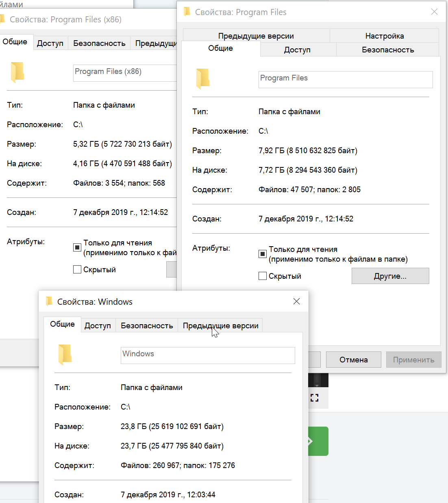Toggle Read-only checkbox in Program Files (x86) dialog
Viewport: 448px width, 503px height.
(77, 247)
